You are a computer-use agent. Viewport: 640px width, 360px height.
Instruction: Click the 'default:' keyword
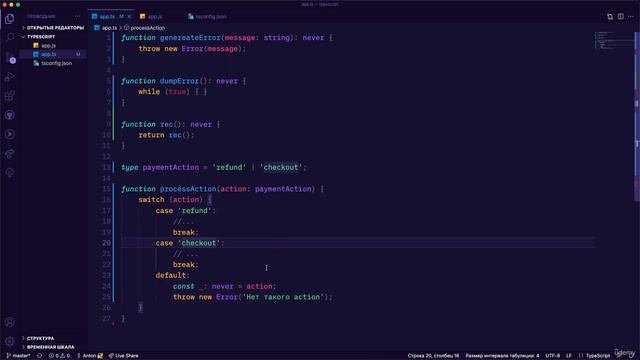click(x=173, y=276)
